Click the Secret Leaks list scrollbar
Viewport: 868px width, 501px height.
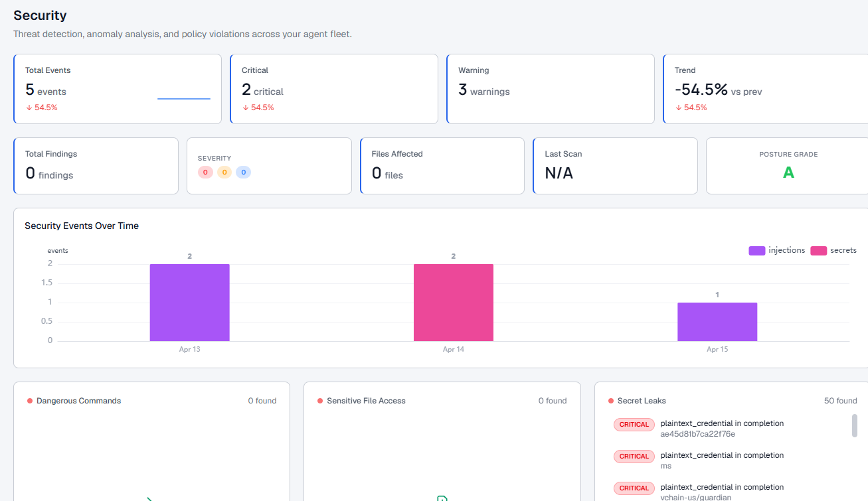pos(854,426)
